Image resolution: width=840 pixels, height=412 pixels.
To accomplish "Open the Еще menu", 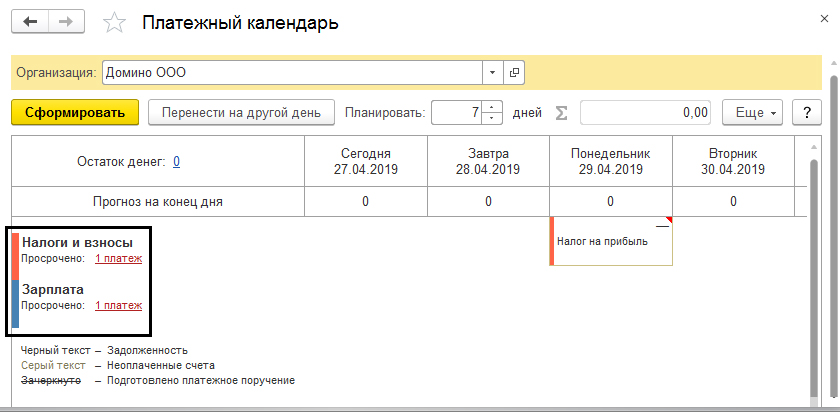I will point(754,113).
